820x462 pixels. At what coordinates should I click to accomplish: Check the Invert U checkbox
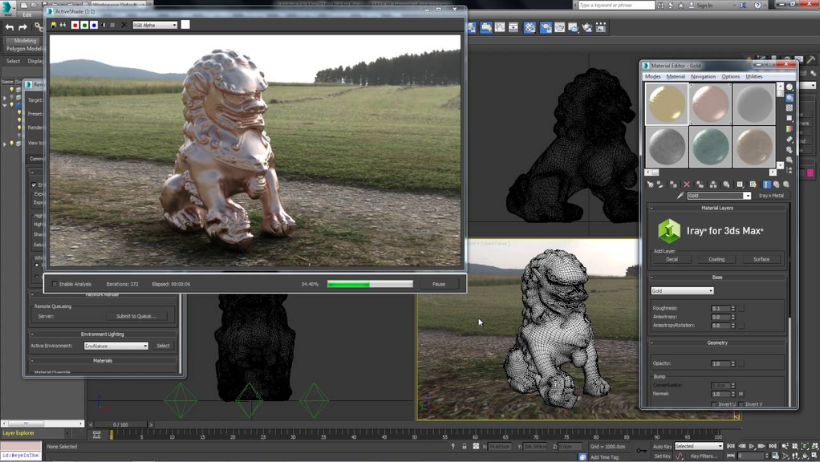712,404
